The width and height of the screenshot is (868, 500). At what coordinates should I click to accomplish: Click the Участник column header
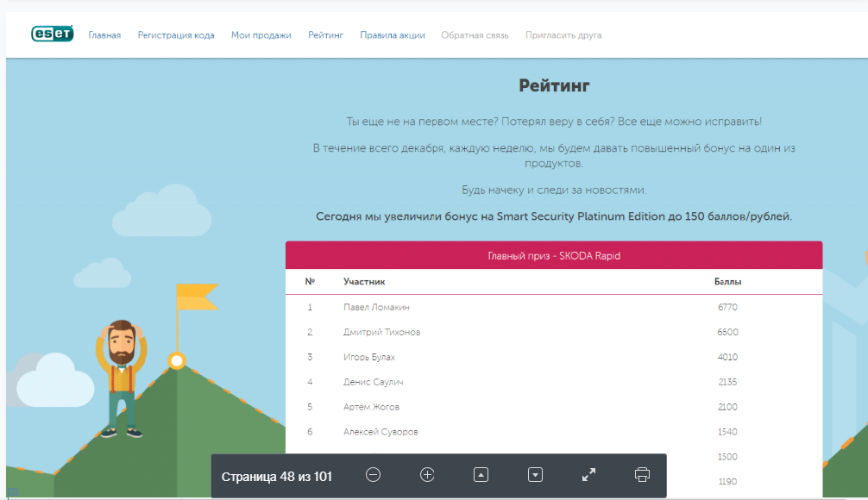pyautogui.click(x=364, y=282)
